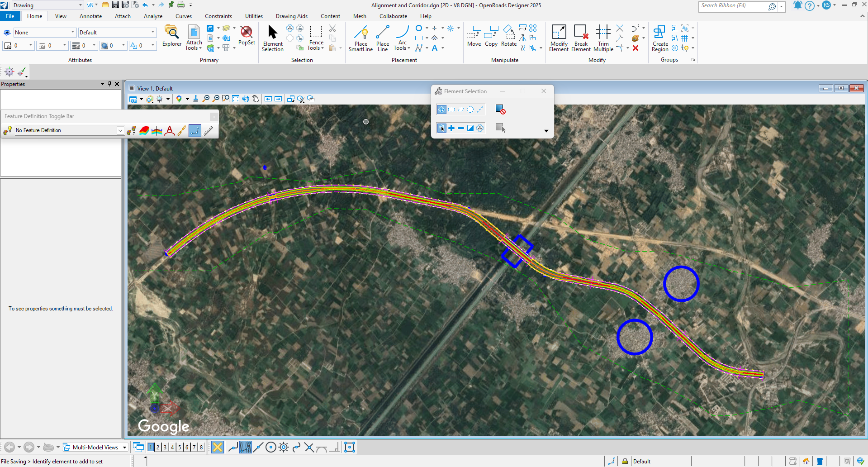Open the No Feature Definition dropdown

[120, 130]
